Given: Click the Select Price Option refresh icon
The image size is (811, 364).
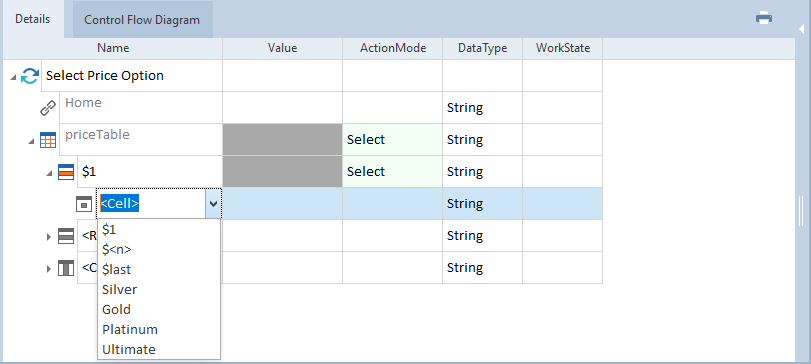Looking at the screenshot, I should point(30,76).
